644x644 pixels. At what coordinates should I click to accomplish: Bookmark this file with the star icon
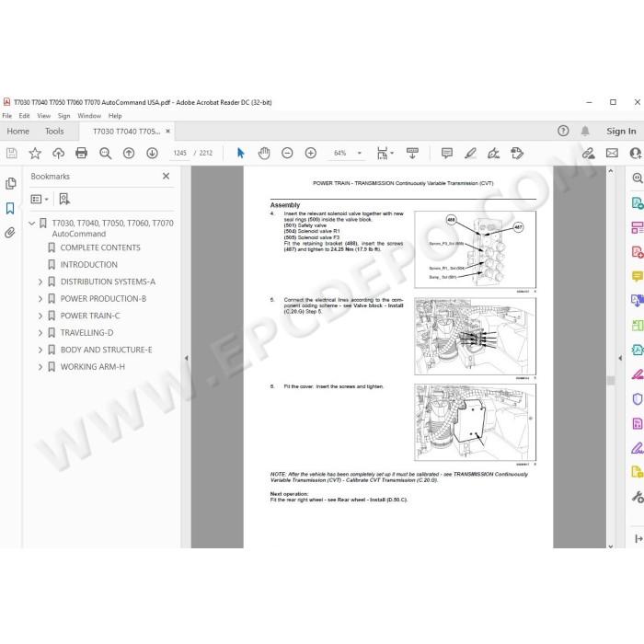coord(35,154)
